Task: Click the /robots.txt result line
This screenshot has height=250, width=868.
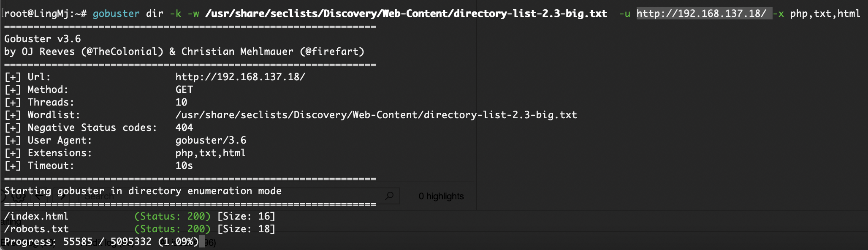Action: (140, 229)
